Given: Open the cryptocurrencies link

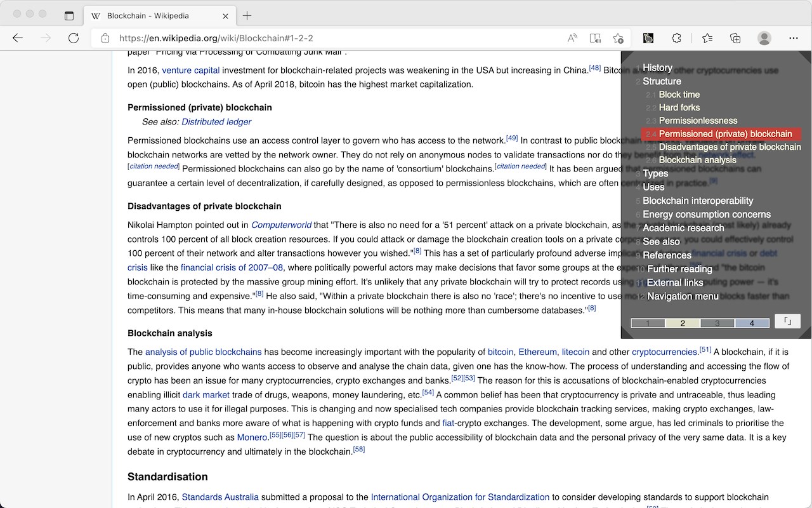Looking at the screenshot, I should pyautogui.click(x=665, y=352).
